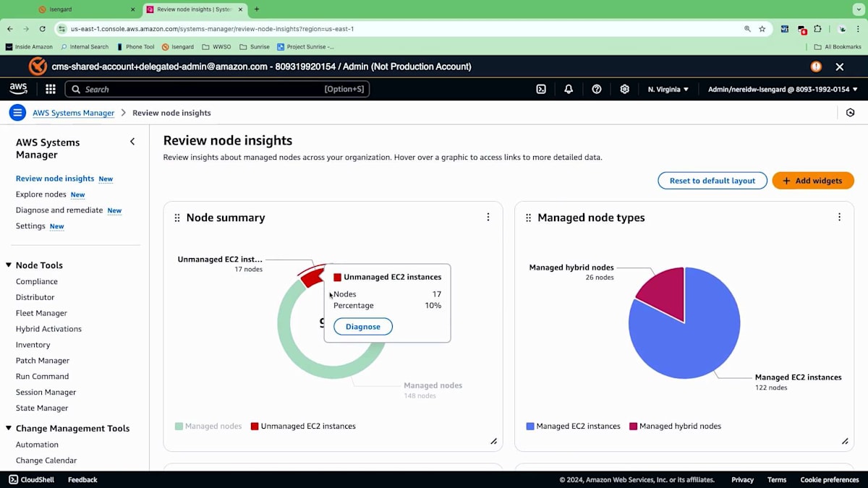This screenshot has width=868, height=488.
Task: Grab the Managed node types drag handle
Action: (528, 218)
